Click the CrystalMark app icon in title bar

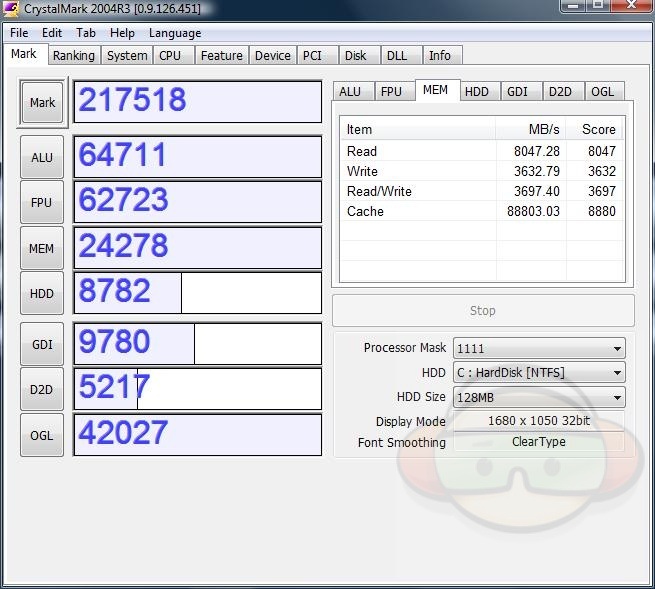[x=12, y=9]
